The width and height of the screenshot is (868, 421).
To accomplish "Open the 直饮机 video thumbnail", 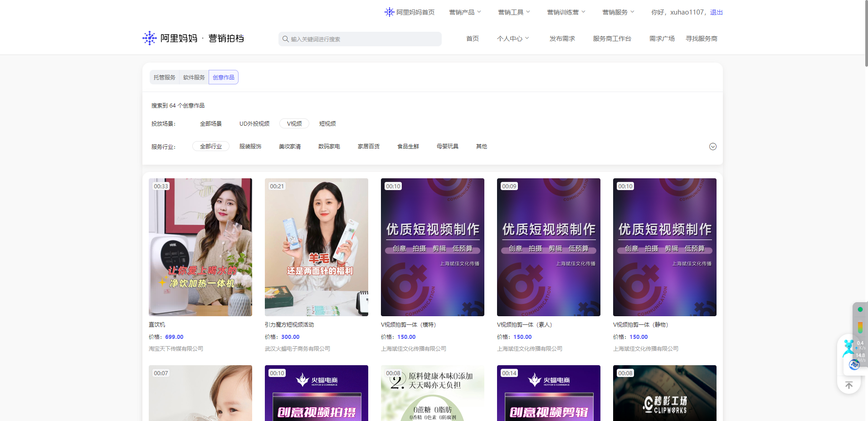I will click(200, 247).
